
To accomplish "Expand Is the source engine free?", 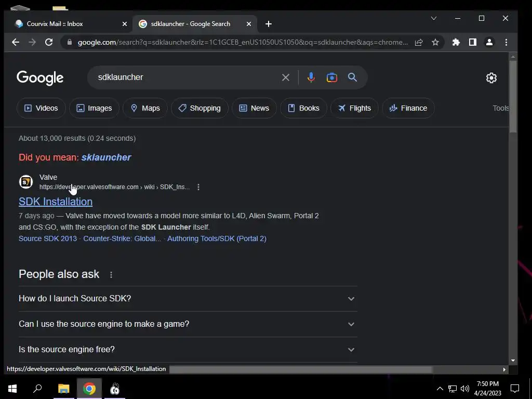I will click(x=188, y=350).
